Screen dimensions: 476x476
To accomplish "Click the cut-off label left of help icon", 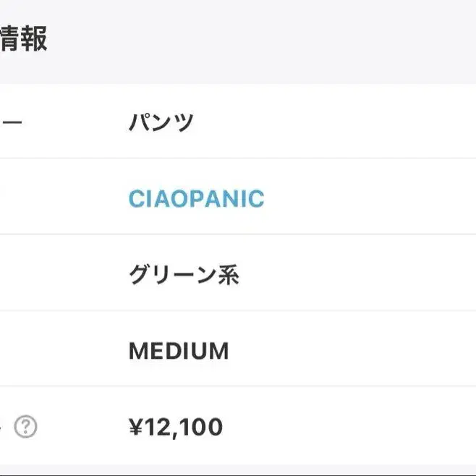I will point(1,427).
